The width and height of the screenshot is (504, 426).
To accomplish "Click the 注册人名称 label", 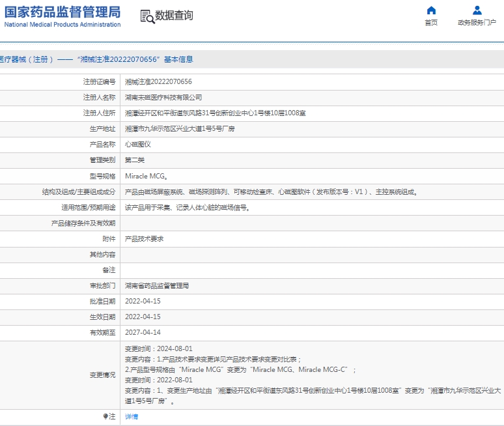I will pos(100,98).
